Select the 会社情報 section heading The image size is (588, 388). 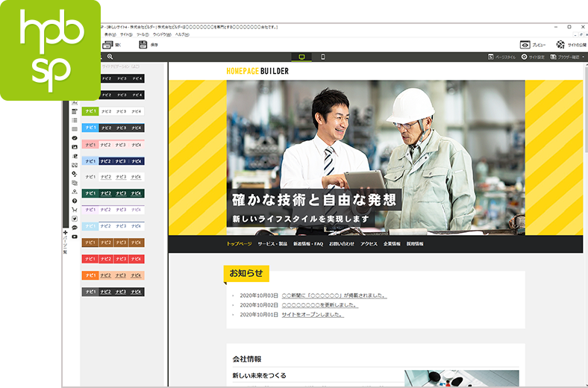[247, 359]
